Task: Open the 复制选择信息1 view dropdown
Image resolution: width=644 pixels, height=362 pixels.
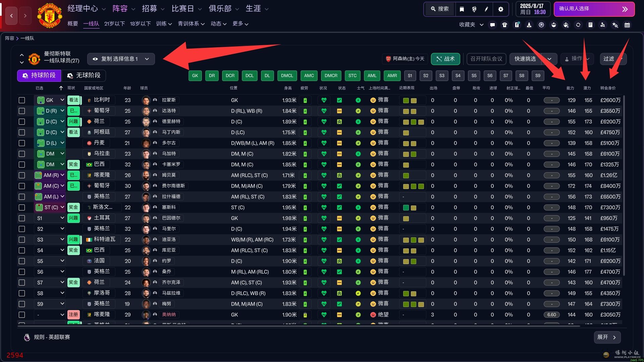Action: (121, 59)
